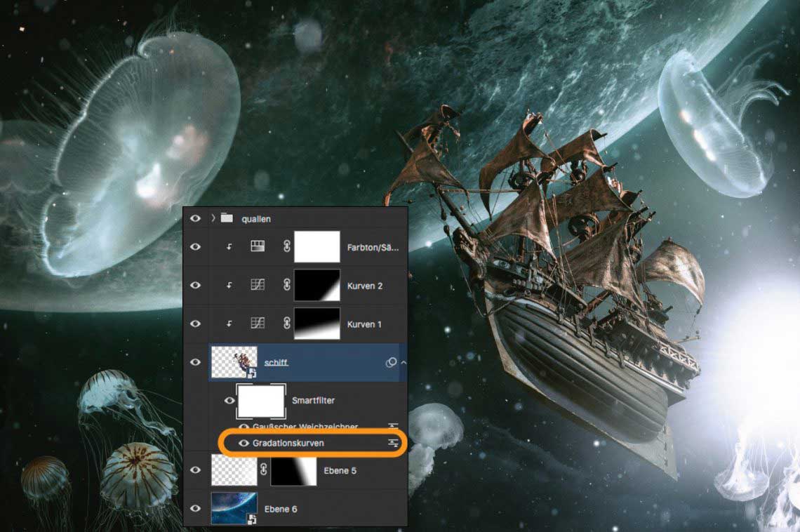Click mask link icon on Farbton/Sättigung layer

coord(287,246)
